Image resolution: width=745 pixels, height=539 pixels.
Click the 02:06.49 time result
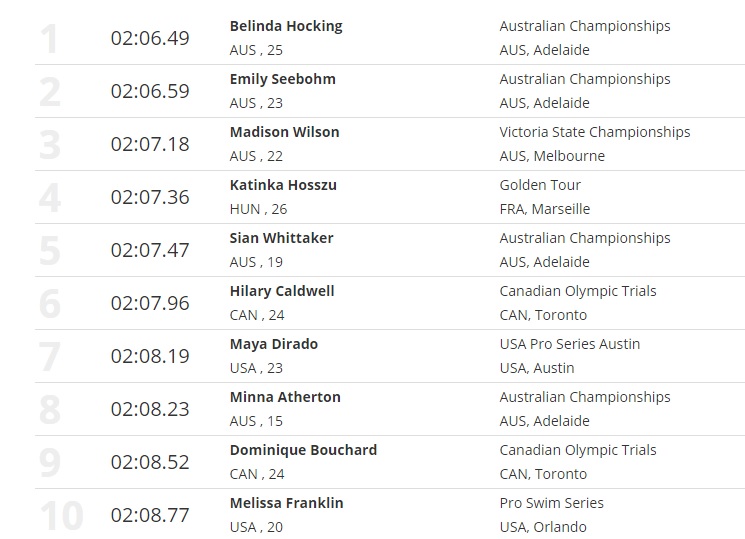150,38
